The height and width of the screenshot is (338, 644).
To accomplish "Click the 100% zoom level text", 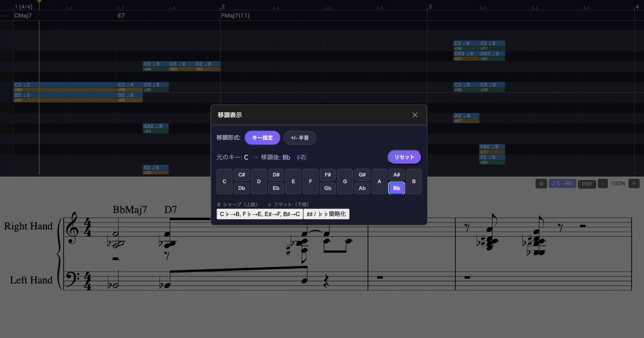I will point(618,184).
